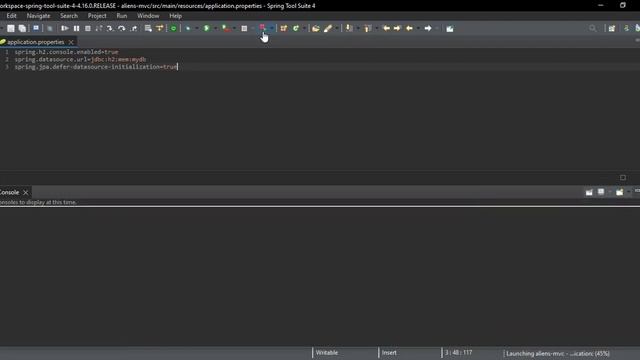The image size is (640, 360).
Task: Click the Next Annotation icon
Action: [349, 28]
